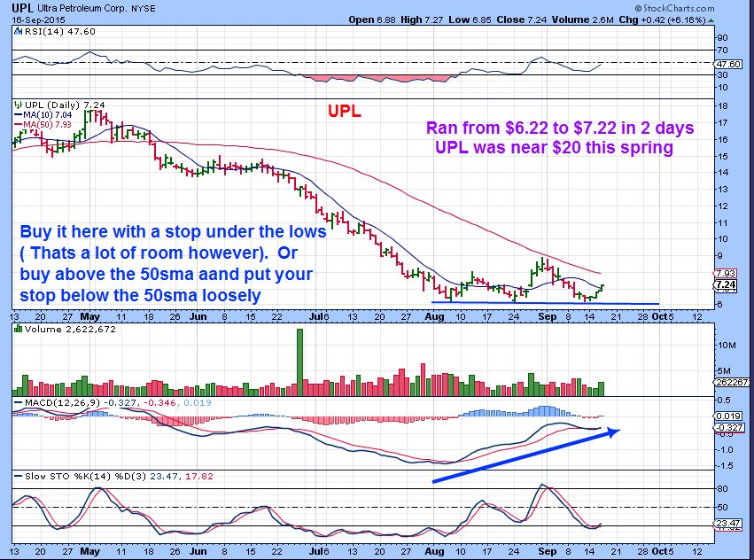Click the red UPL title inside the price chart
Screen dimensions: 754x560
coord(345,111)
